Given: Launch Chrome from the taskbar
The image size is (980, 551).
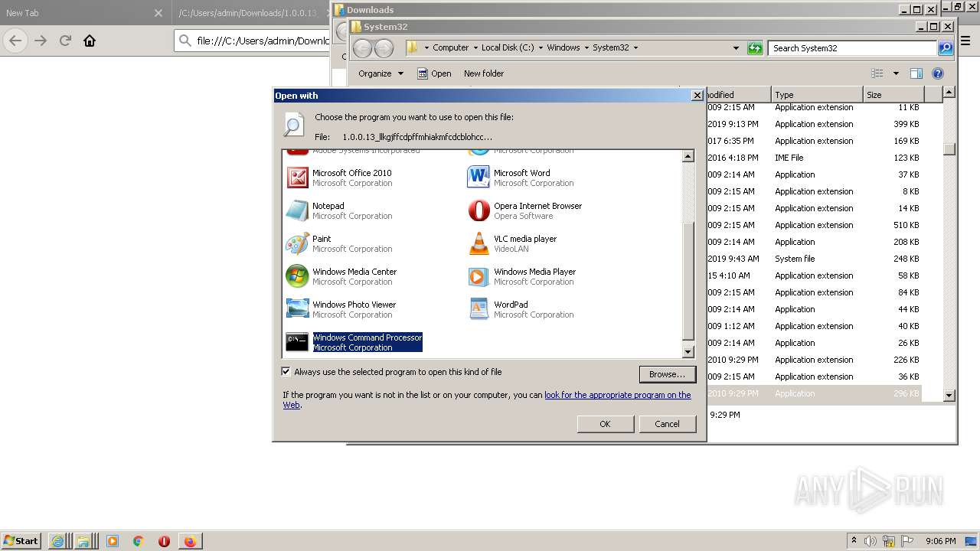Looking at the screenshot, I should coord(139,541).
